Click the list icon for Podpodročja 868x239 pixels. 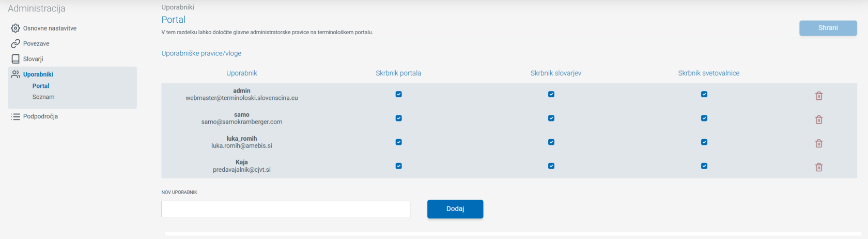(x=16, y=116)
